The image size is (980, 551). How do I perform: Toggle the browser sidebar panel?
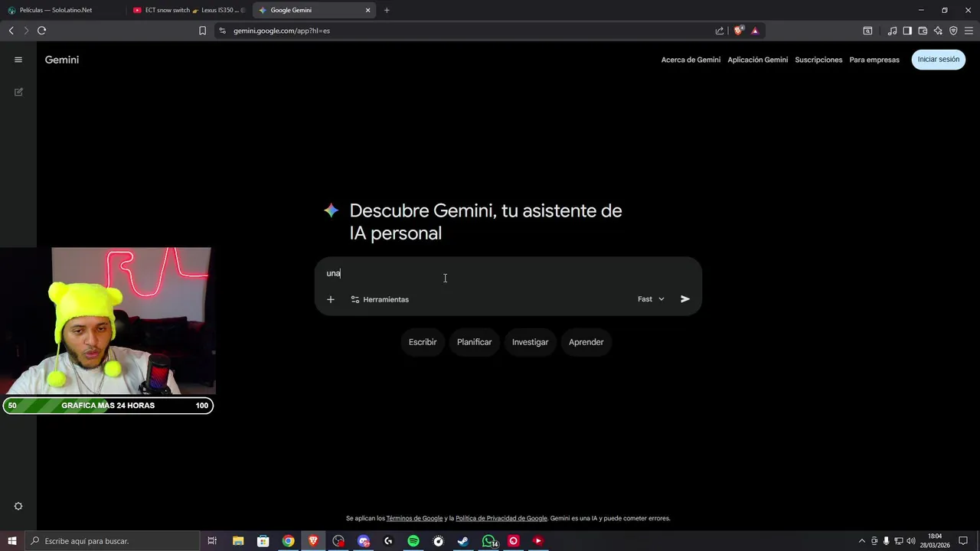907,31
